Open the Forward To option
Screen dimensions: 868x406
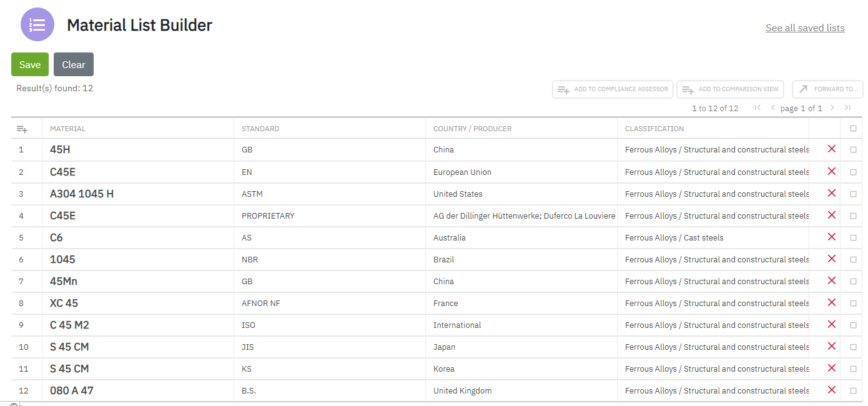pos(827,89)
